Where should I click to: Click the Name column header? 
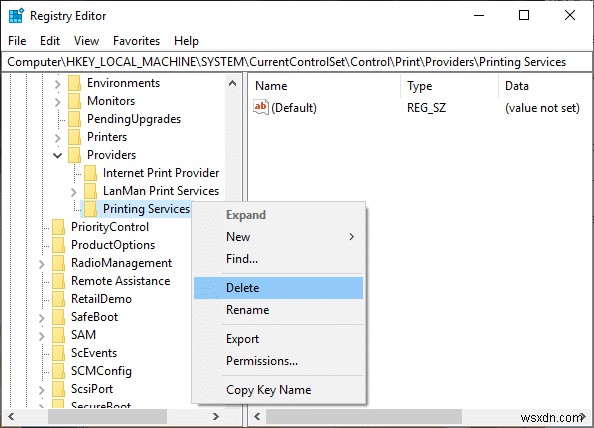[325, 86]
